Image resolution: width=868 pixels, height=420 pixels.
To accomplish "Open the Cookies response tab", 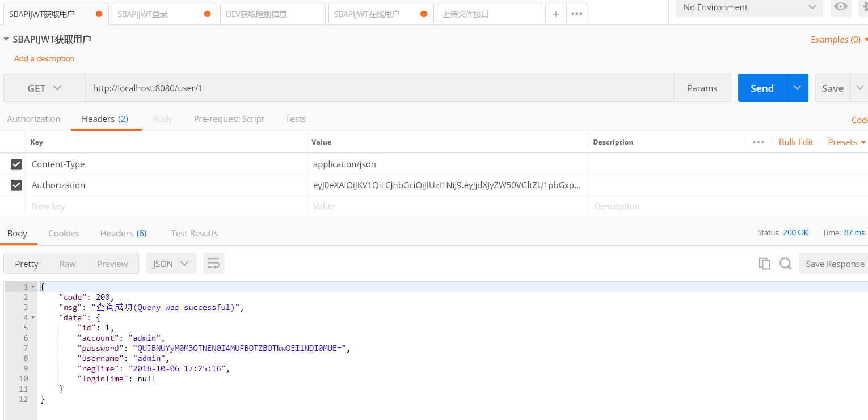I will (64, 234).
